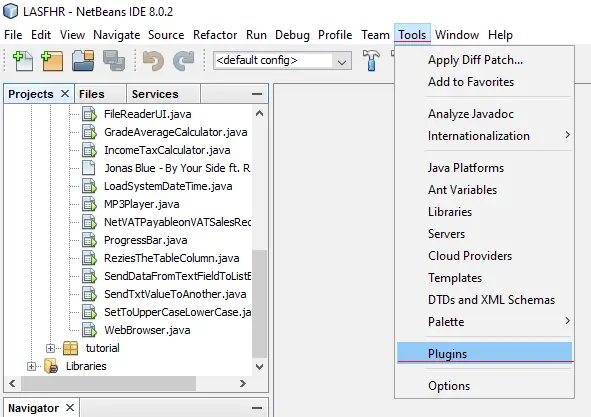Image resolution: width=591 pixels, height=417 pixels.
Task: Click the Open Project toolbar icon
Action: pos(83,61)
